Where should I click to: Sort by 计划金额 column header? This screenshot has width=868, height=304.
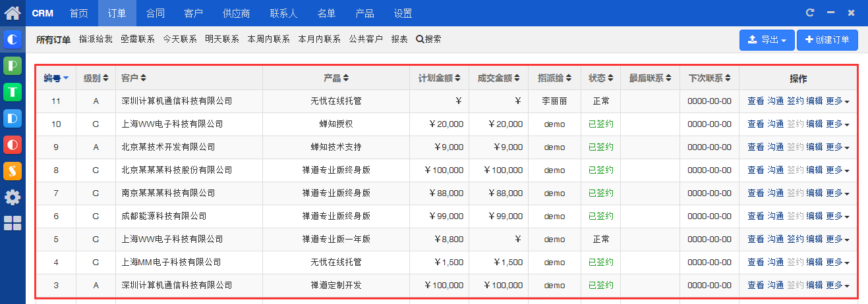pos(439,78)
